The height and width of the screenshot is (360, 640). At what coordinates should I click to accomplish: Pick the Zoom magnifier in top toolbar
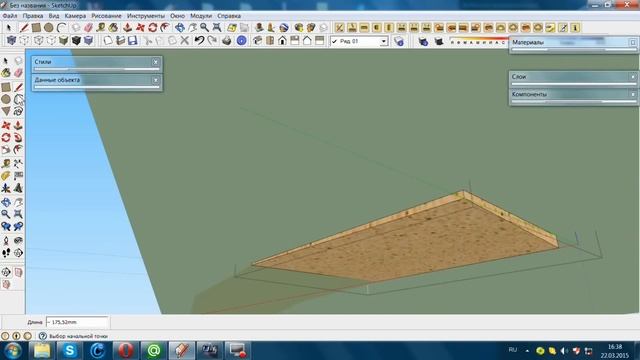pos(204,28)
